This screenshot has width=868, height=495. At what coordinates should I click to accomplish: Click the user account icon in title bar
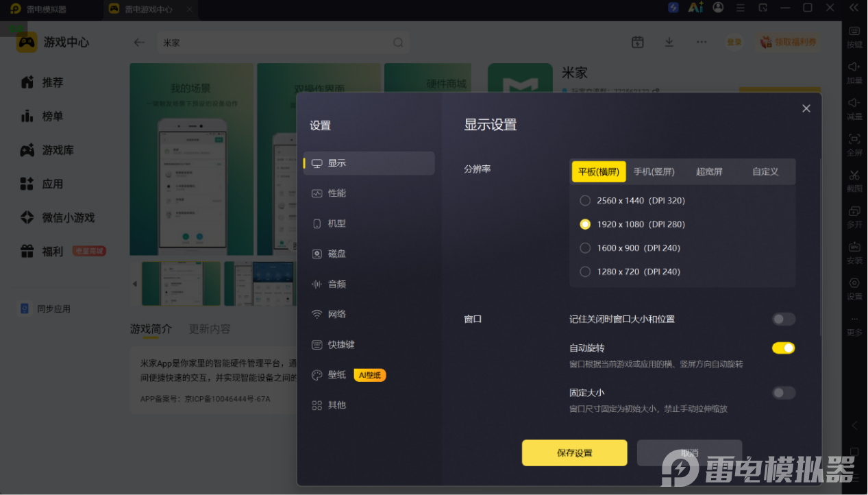(x=718, y=8)
